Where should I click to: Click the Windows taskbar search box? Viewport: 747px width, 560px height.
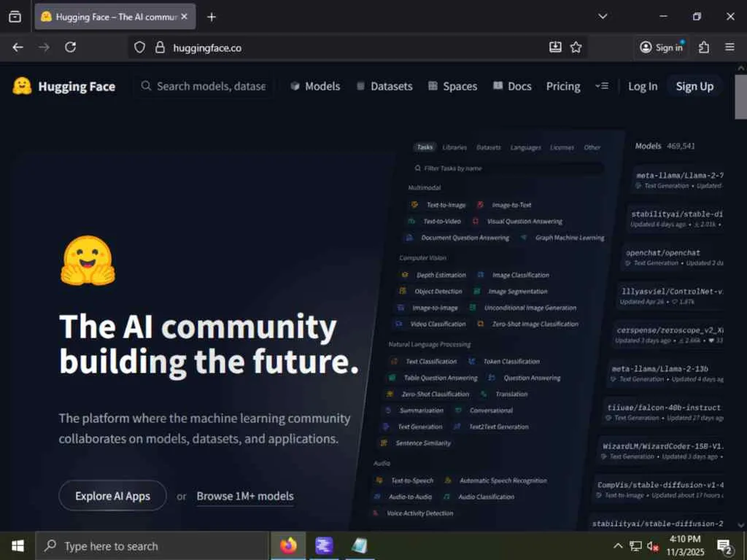coord(152,545)
